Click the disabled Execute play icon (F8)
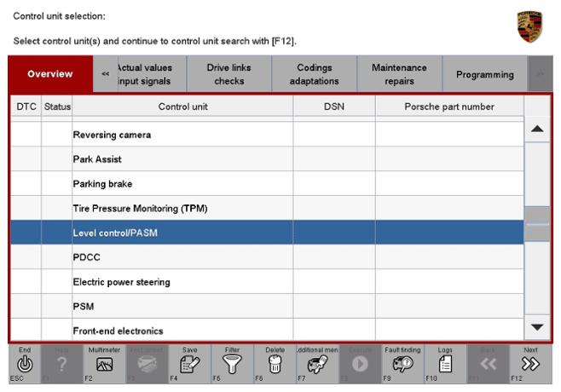 click(360, 364)
